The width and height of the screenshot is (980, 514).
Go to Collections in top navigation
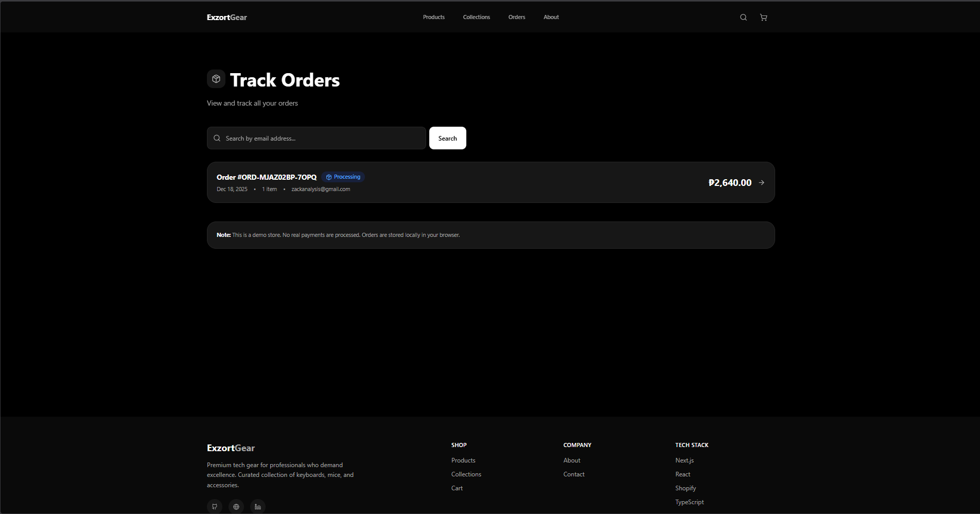pyautogui.click(x=476, y=18)
